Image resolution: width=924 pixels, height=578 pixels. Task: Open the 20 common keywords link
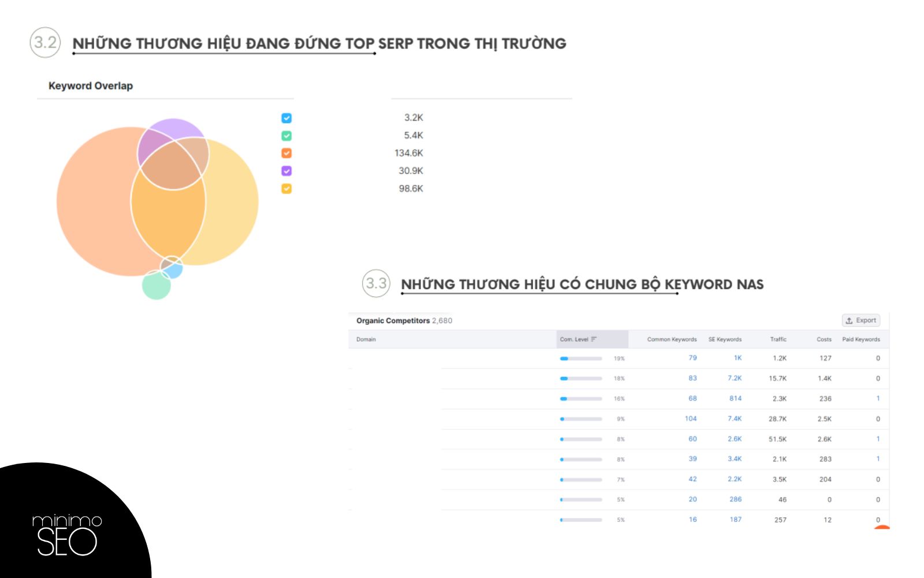pos(692,499)
